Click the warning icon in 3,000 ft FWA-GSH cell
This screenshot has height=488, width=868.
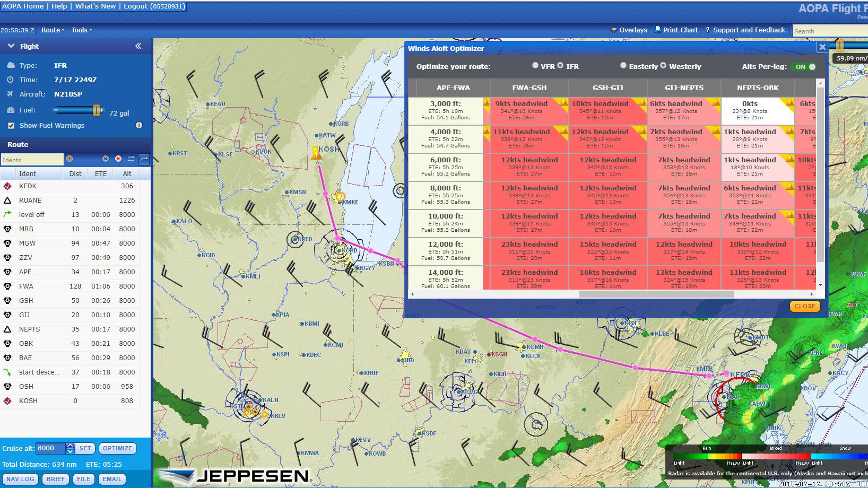point(563,102)
